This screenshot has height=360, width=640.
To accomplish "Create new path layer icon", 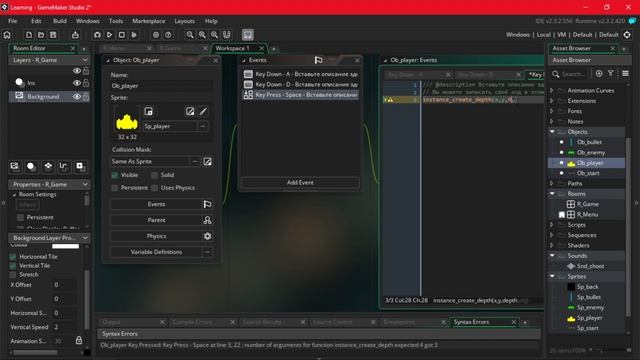I will [x=63, y=166].
